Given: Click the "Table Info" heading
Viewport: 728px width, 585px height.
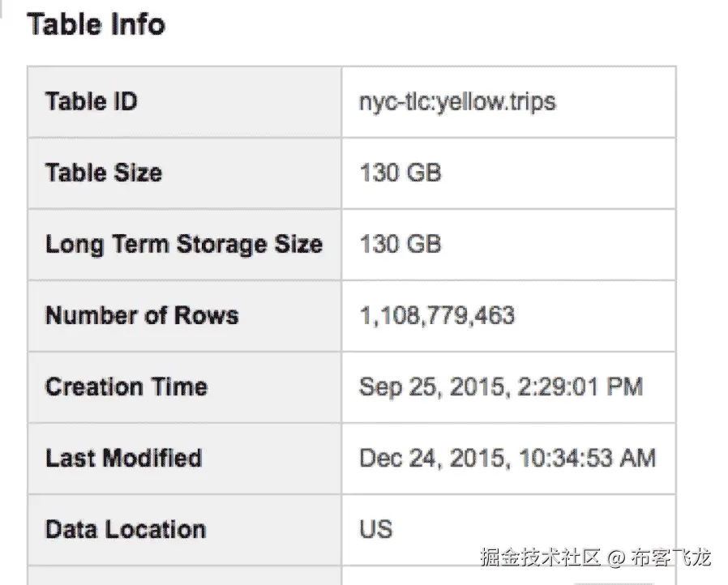Looking at the screenshot, I should coord(96,24).
